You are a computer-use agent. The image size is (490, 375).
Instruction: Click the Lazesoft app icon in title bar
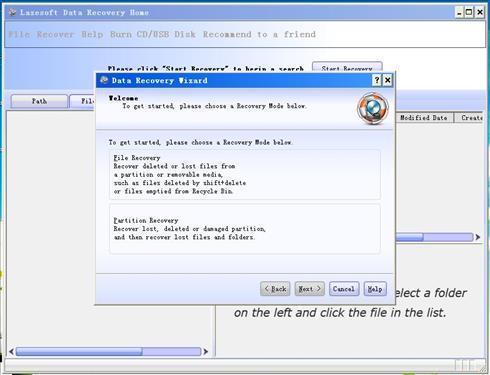[x=13, y=12]
